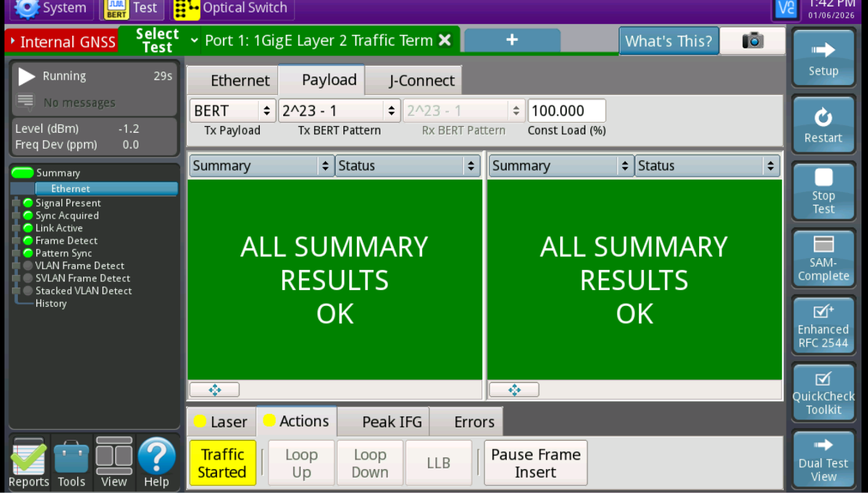
Task: Toggle the Laser tab indicator
Action: (221, 421)
